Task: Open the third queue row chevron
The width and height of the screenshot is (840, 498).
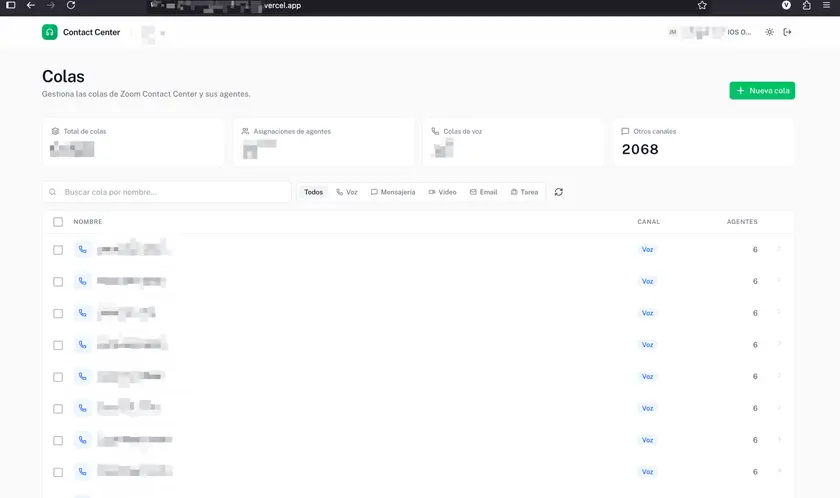Action: (x=779, y=312)
